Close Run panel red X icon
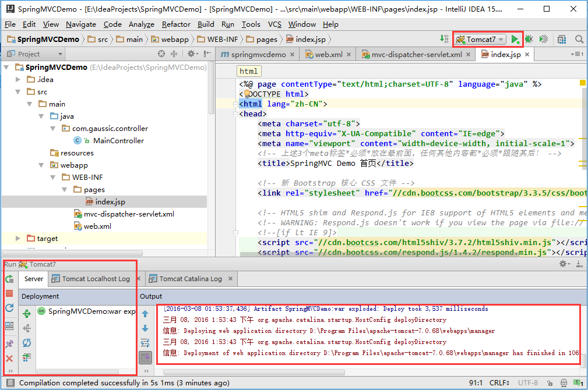Viewport: 588px width, 390px height. click(x=9, y=359)
